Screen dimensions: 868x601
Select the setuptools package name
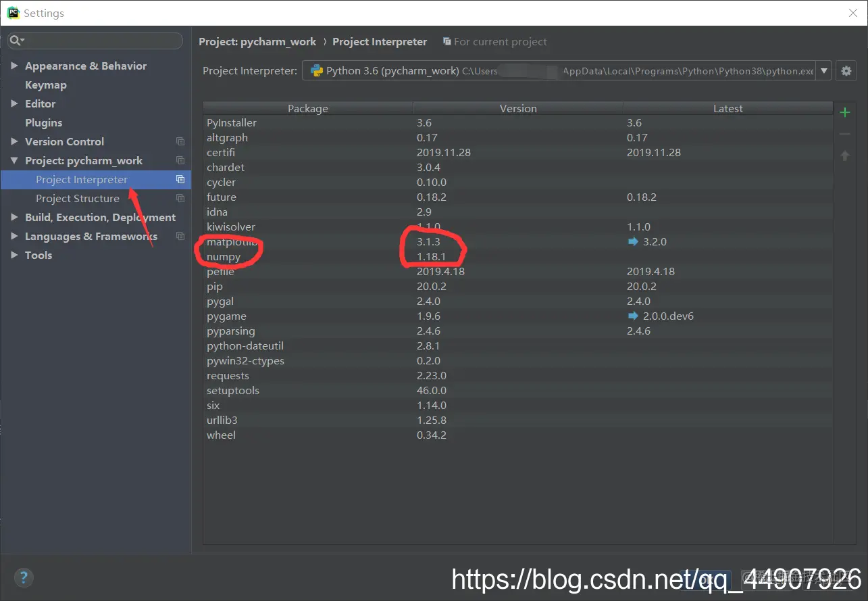pyautogui.click(x=233, y=390)
